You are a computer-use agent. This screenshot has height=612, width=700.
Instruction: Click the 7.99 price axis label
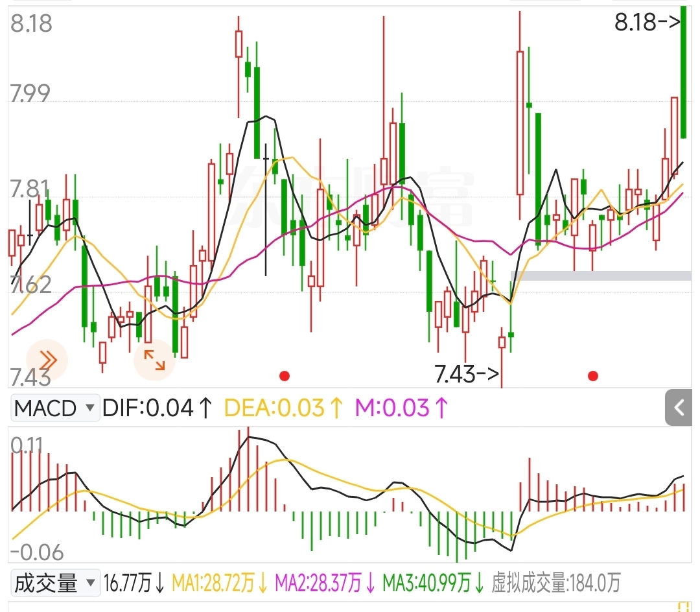click(30, 93)
